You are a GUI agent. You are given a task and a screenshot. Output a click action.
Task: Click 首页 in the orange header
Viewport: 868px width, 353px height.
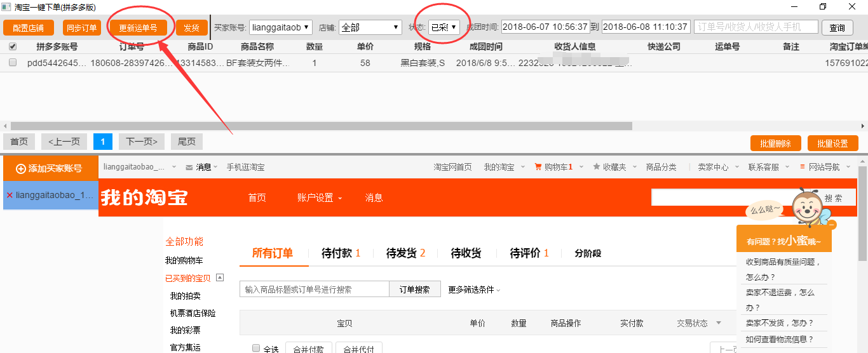[257, 197]
